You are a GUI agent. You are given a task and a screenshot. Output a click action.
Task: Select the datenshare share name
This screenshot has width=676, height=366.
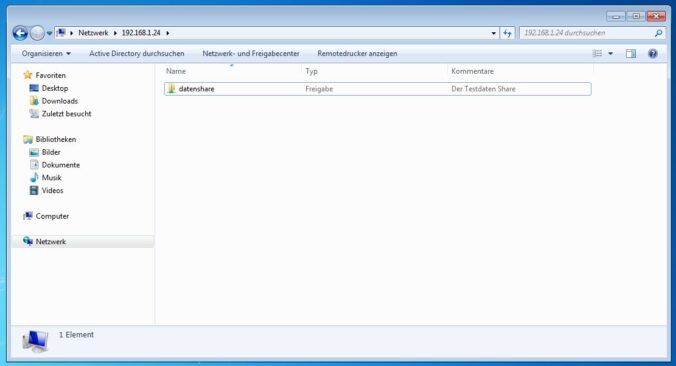(x=197, y=89)
